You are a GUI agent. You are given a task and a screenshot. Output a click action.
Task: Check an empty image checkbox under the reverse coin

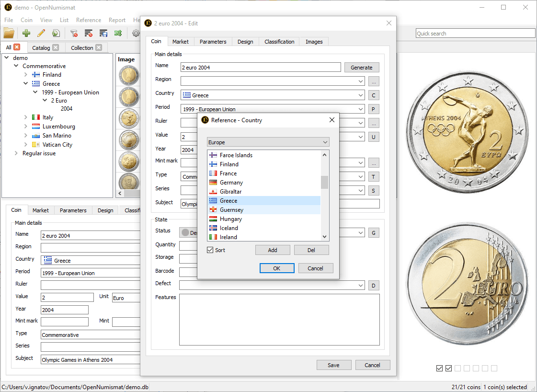[x=457, y=368]
